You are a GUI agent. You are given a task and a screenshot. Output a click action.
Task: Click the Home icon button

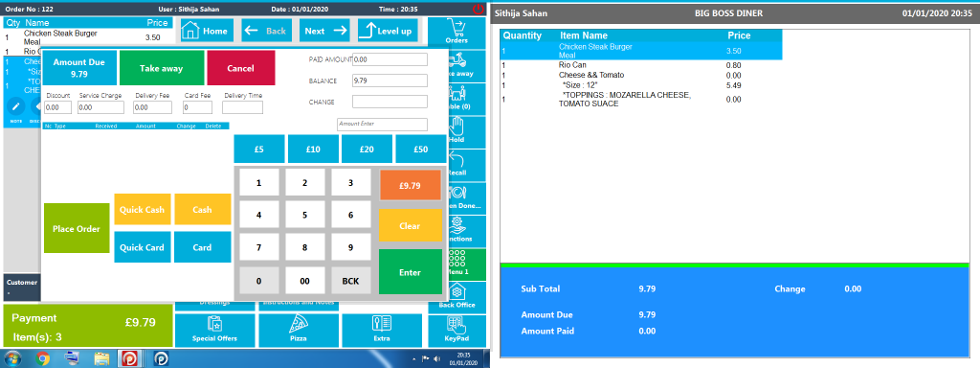(x=207, y=30)
